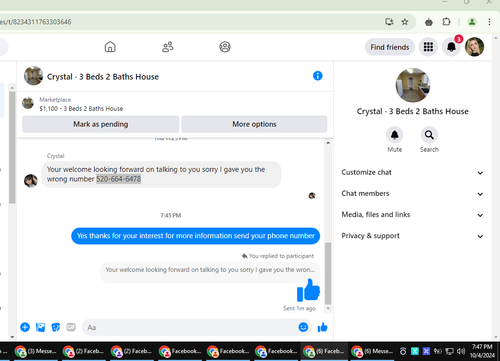Click the message scrollbar down arrow
The height and width of the screenshot is (361, 500).
pos(328,308)
